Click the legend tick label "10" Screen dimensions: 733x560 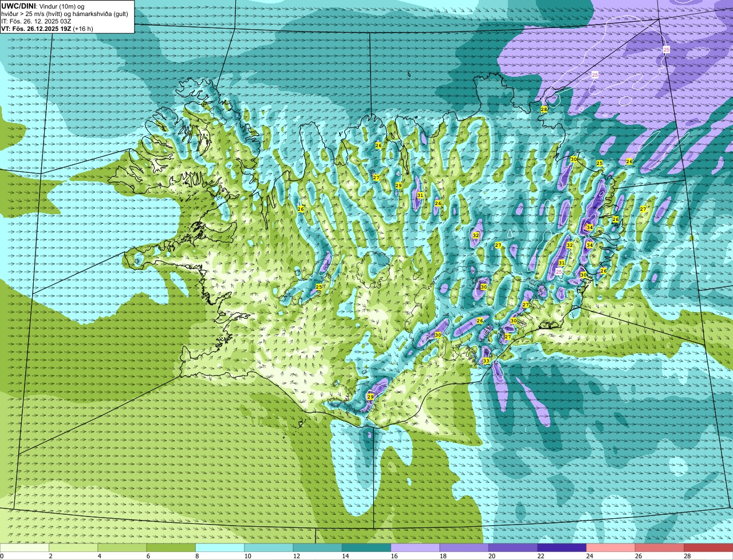tap(247, 556)
